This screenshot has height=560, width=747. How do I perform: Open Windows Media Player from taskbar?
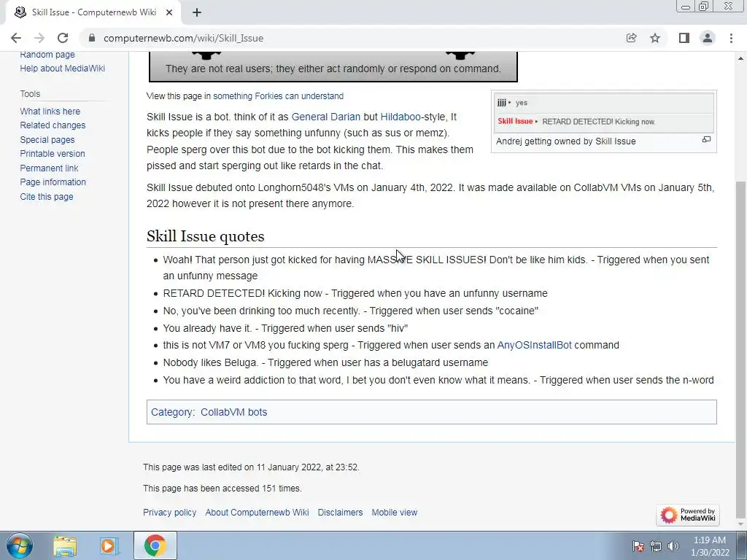(109, 545)
